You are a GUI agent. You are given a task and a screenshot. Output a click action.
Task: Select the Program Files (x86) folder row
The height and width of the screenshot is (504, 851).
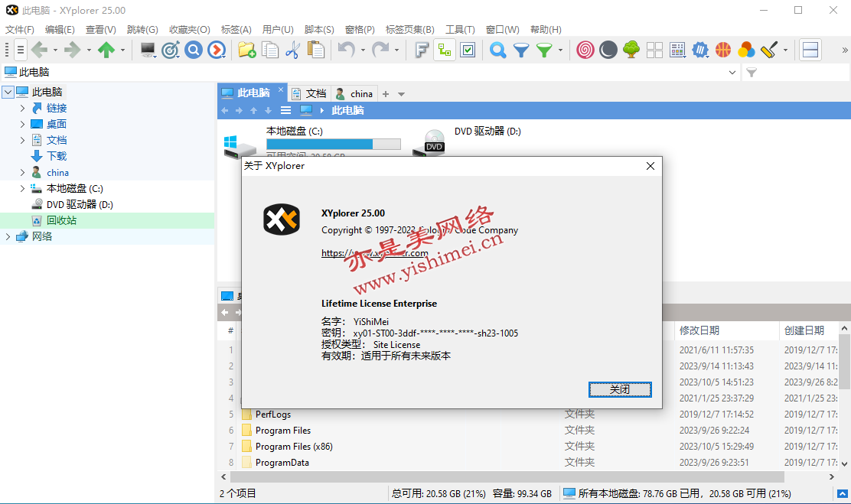coord(294,447)
